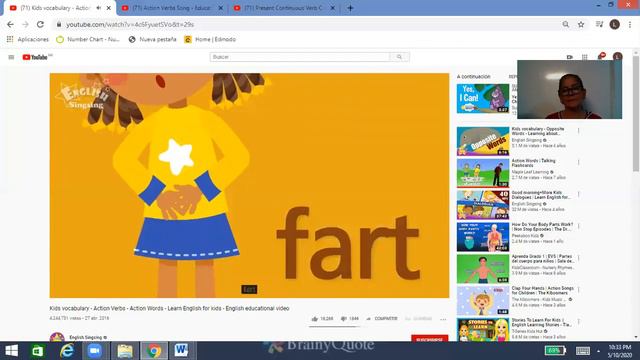
Task: Open the Opposite Words video thumbnail
Action: tap(483, 141)
